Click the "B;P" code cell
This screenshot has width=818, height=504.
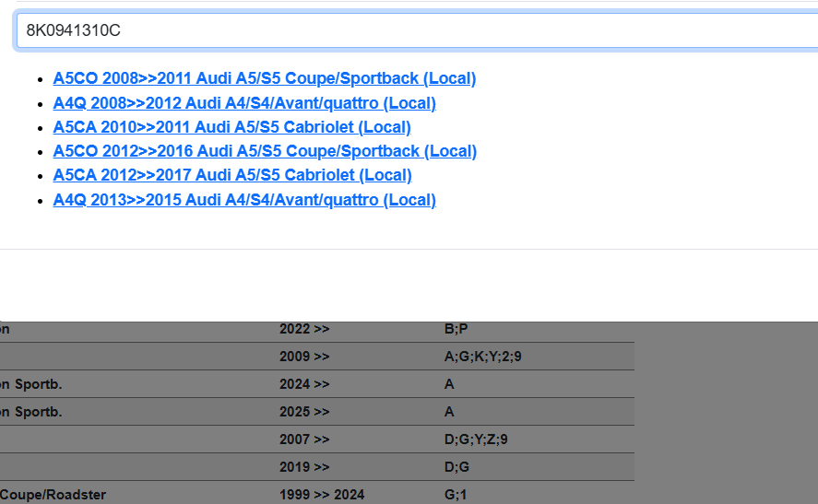click(x=456, y=329)
